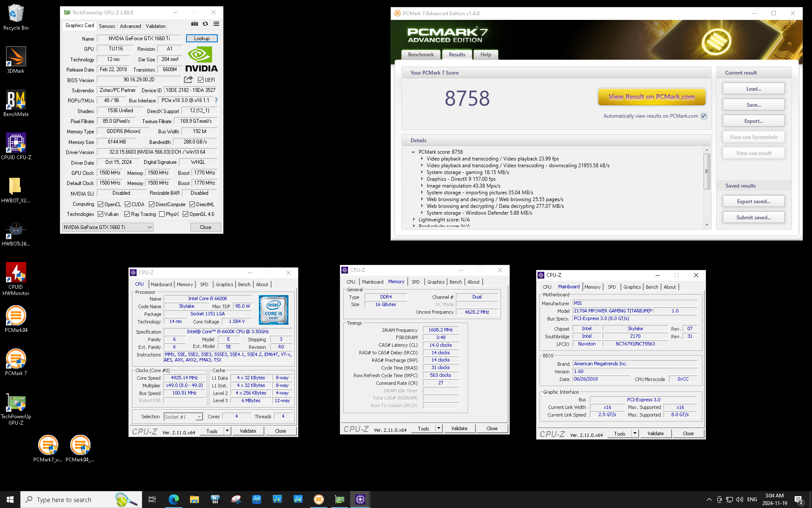Screen dimensions: 812x508
Task: Collapse the PCMark score 8758 tree node
Action: tap(413, 152)
